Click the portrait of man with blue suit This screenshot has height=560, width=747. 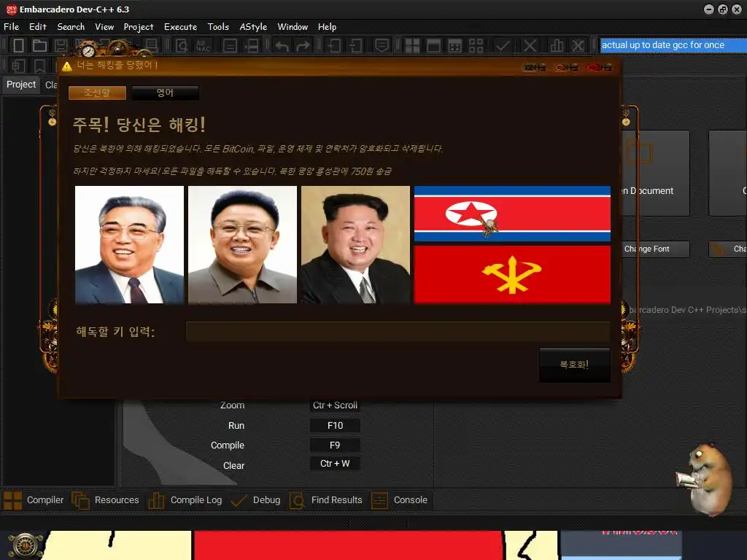pyautogui.click(x=129, y=245)
